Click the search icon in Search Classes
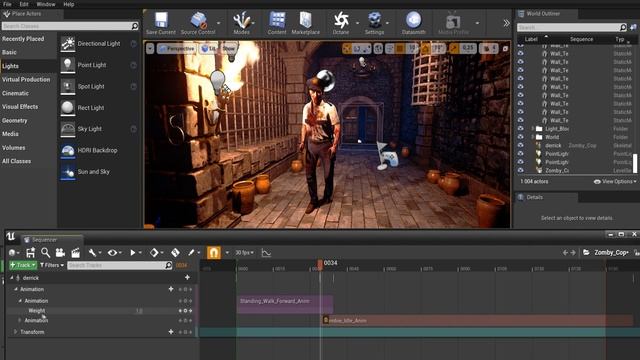Viewport: 640px width, 360px height. pyautogui.click(x=135, y=26)
